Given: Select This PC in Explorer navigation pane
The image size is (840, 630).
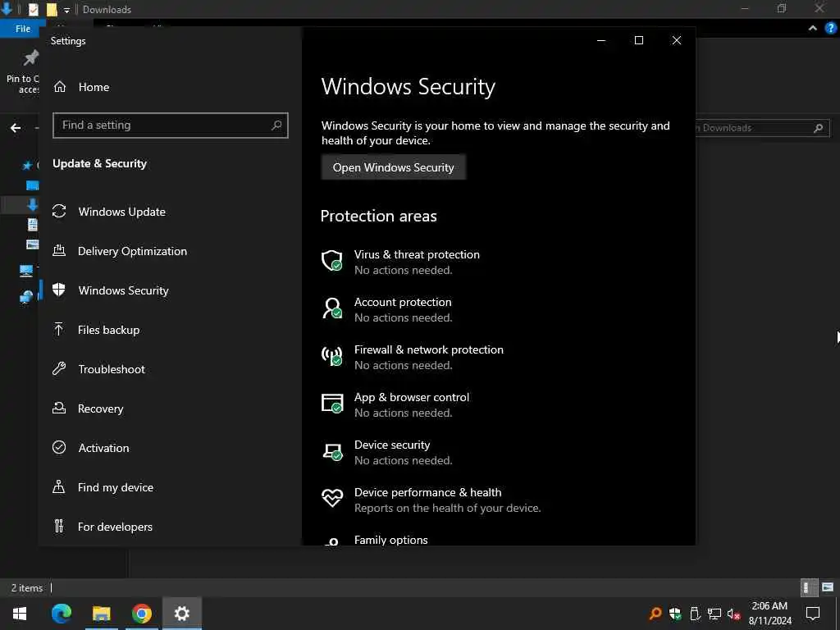Looking at the screenshot, I should pyautogui.click(x=25, y=271).
